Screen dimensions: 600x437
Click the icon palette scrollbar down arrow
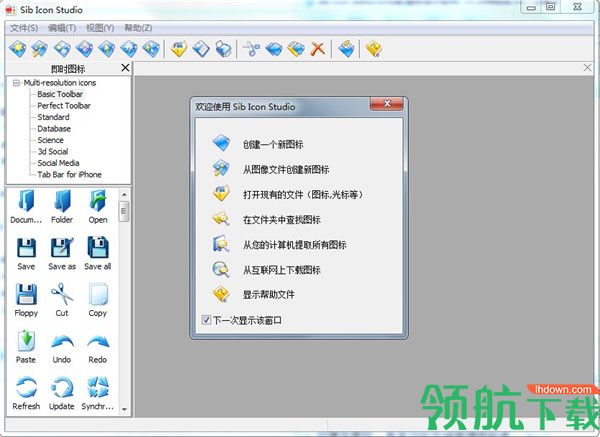tap(124, 409)
